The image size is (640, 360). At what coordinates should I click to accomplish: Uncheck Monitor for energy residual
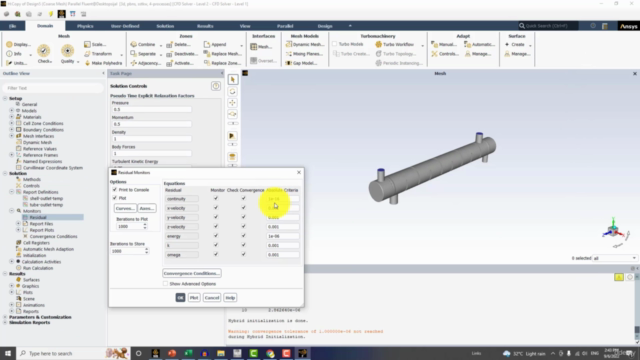(216, 236)
